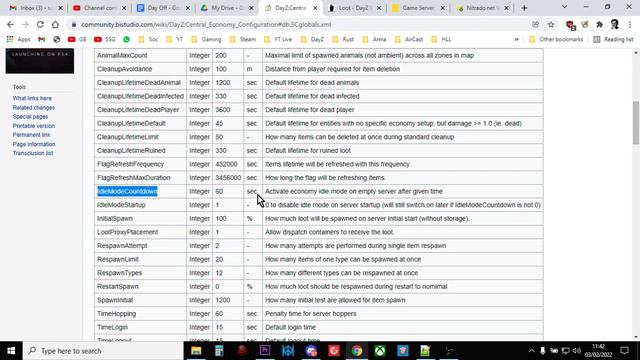
Task: Open the clock and date in taskbar
Action: tap(598, 351)
